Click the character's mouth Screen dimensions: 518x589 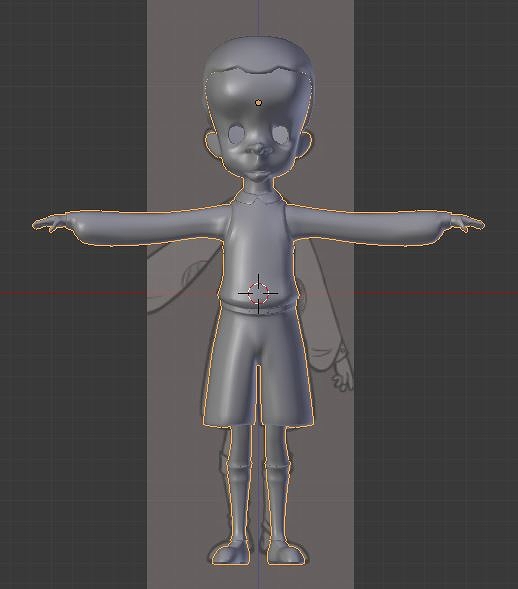tap(259, 174)
